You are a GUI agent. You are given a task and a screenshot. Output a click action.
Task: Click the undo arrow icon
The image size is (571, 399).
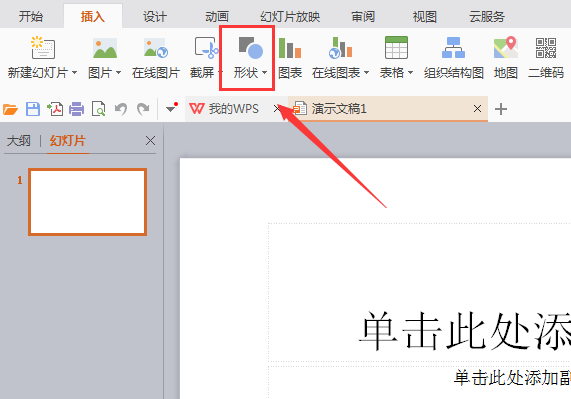(121, 109)
